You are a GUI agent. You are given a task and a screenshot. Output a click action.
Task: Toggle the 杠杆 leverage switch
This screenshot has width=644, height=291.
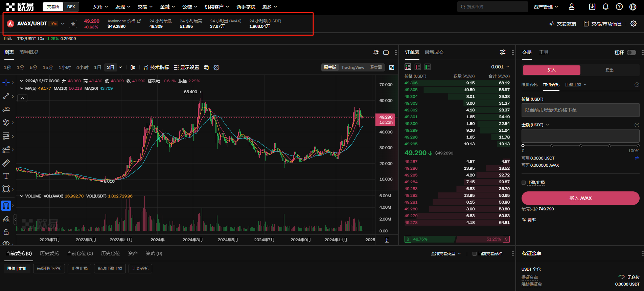point(631,53)
